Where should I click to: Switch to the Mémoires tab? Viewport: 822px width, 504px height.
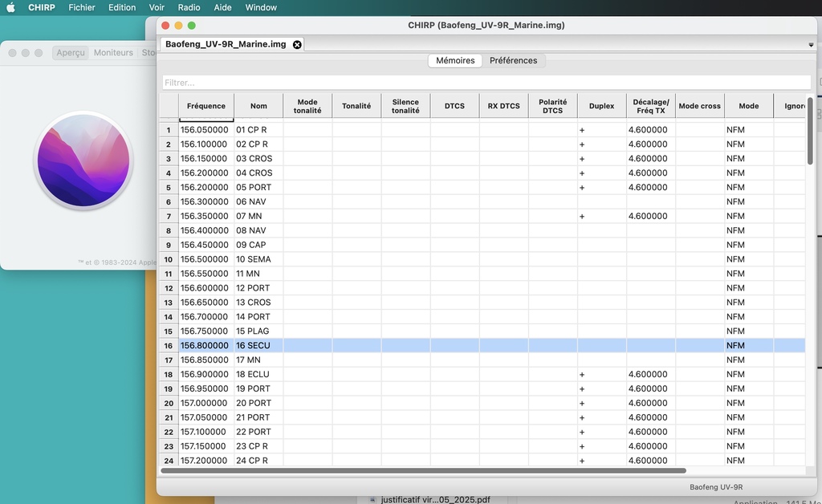pyautogui.click(x=455, y=60)
